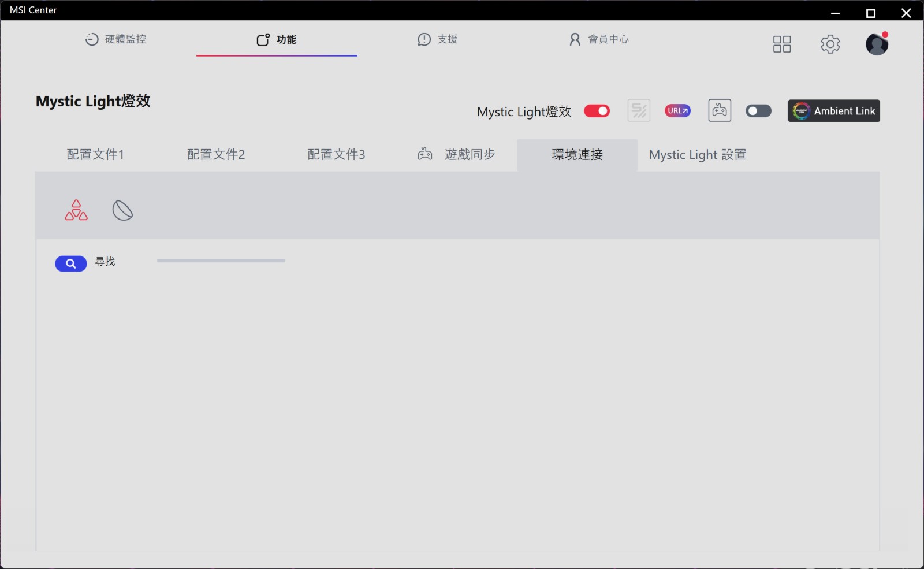
Task: Click the Ambient Link button
Action: point(833,111)
